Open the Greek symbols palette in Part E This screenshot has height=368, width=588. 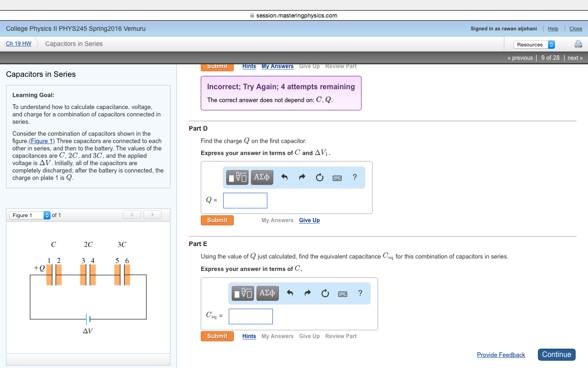[x=267, y=293]
